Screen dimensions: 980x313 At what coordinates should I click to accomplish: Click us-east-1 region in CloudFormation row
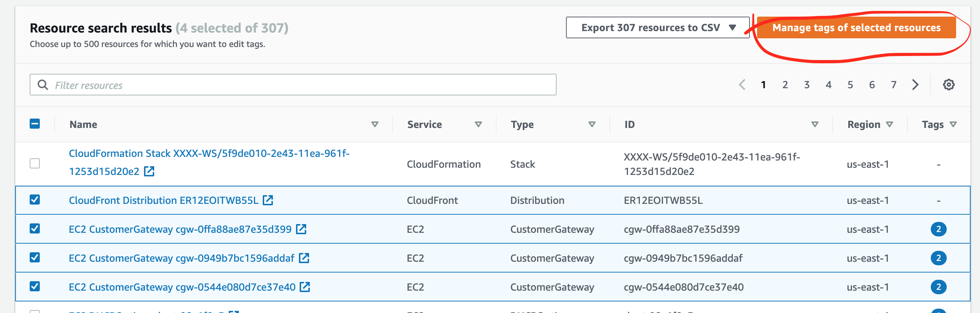(868, 164)
